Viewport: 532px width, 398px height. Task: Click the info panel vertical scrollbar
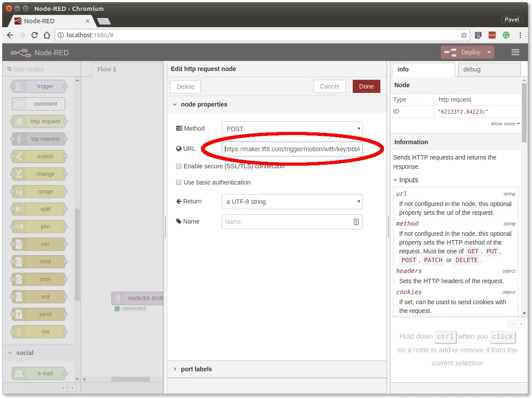pos(525,112)
